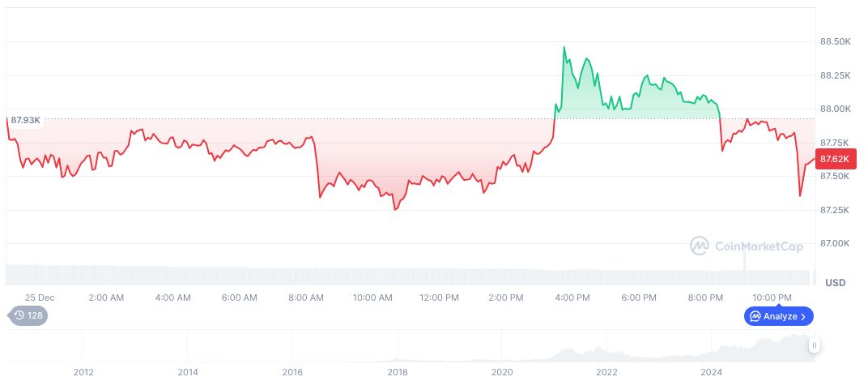Click 2012 on the overview timeline
This screenshot has height=381, width=868.
pyautogui.click(x=83, y=372)
